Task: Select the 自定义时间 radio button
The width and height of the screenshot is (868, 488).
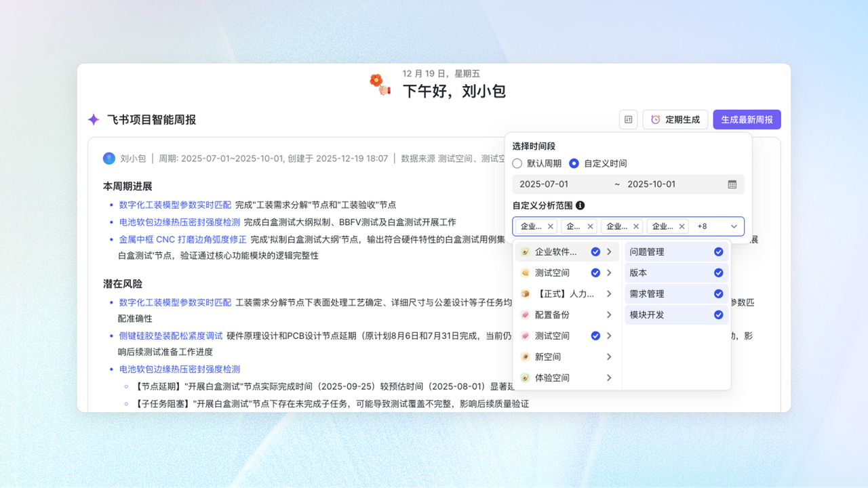Action: (x=574, y=163)
